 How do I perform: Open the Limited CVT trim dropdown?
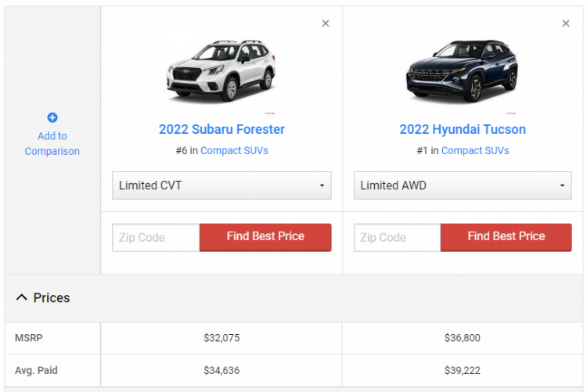click(x=221, y=185)
